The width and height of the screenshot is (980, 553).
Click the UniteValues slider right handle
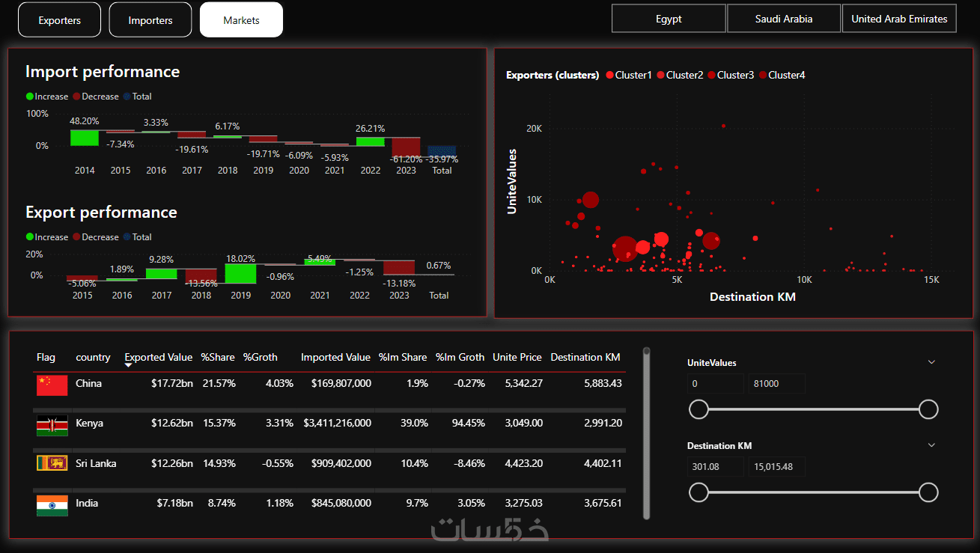[x=928, y=409]
